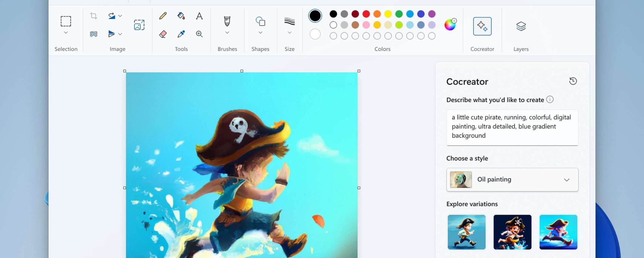This screenshot has height=258, width=644.
Task: Click the Crop icon in Image group
Action: (94, 16)
